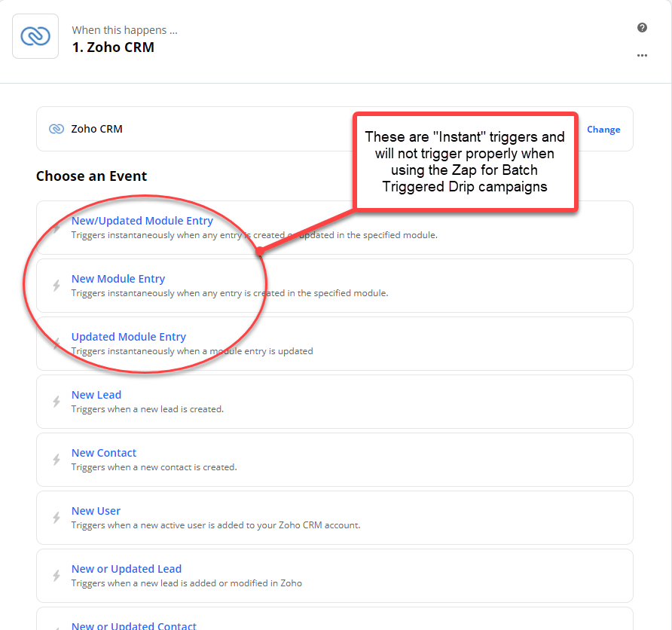Click the '1. Zoho CRM' step title
Viewport: 672px width, 630px height.
[x=113, y=47]
